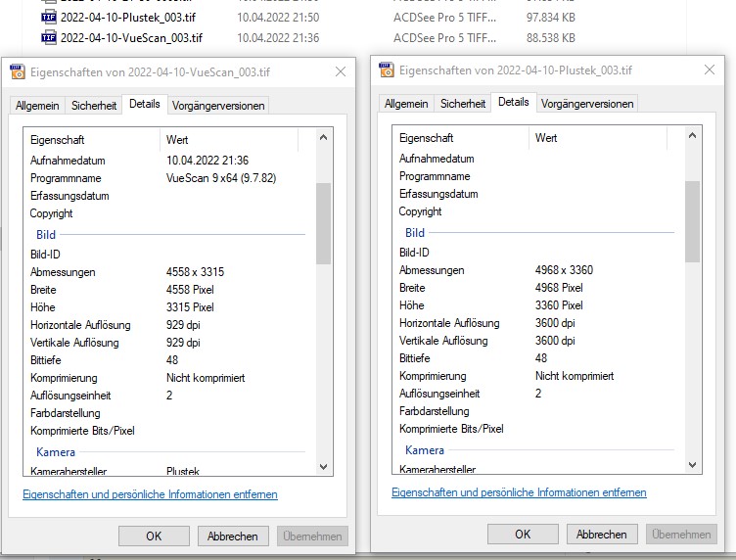Viewport: 736px width, 560px height.
Task: Close the VueScan_003.tif properties dialog
Action: (x=341, y=71)
